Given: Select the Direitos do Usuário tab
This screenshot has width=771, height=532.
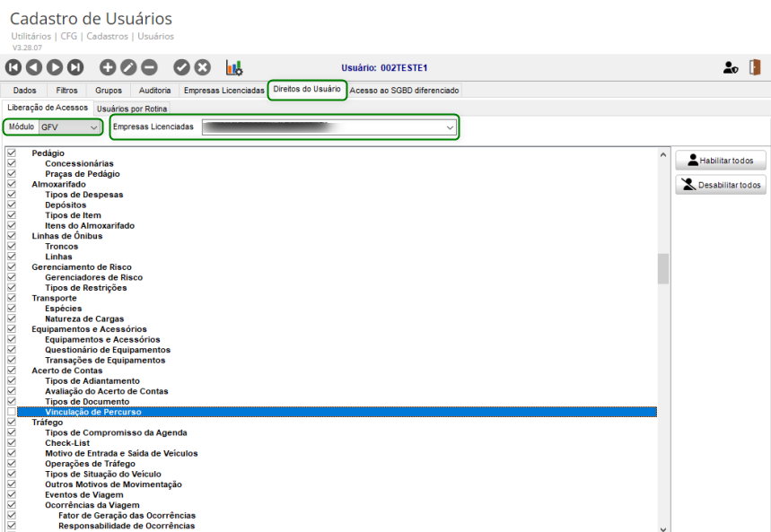Looking at the screenshot, I should [307, 90].
